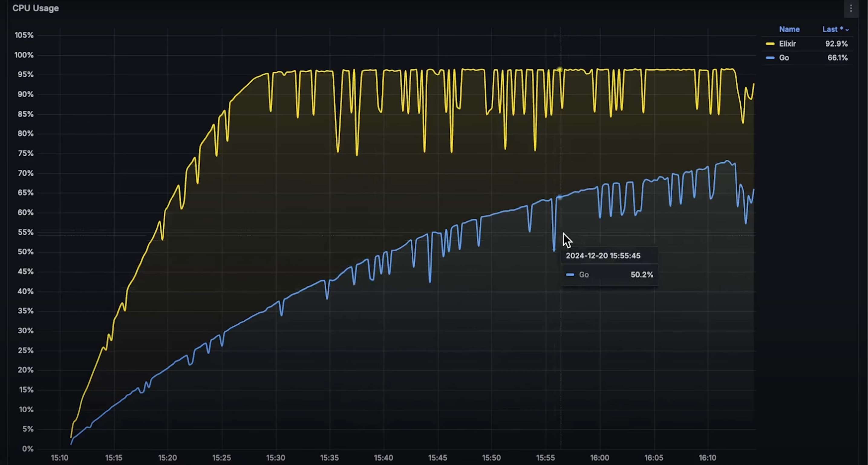Viewport: 868px width, 465px height.
Task: Click the 16:00 x-axis time label
Action: [600, 458]
